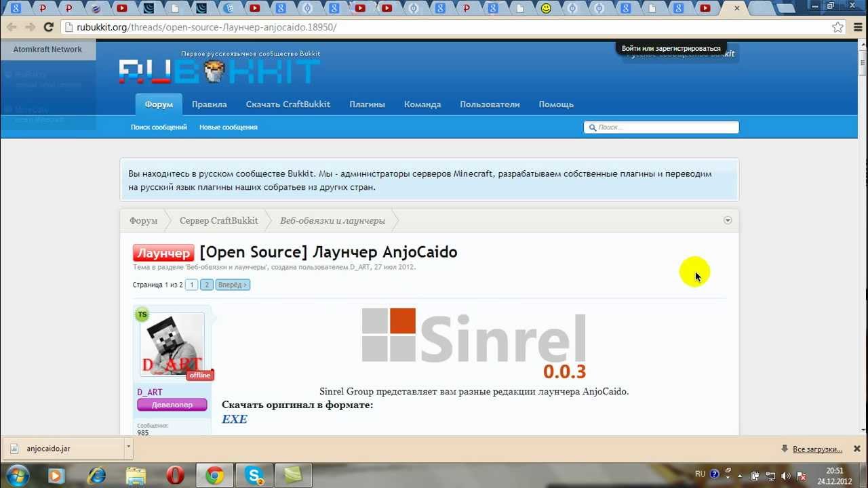Close the active browser tab
This screenshot has height=488, width=868.
tap(736, 8)
